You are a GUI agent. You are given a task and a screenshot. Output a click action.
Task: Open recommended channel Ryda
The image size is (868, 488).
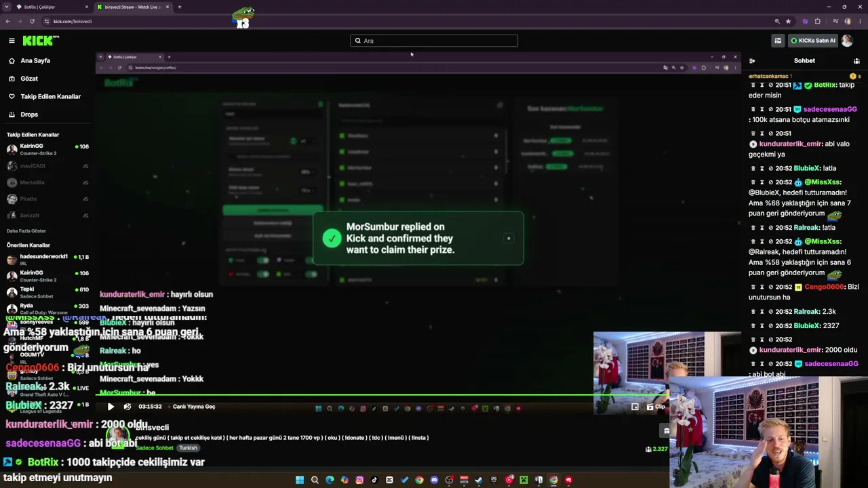tap(47, 308)
